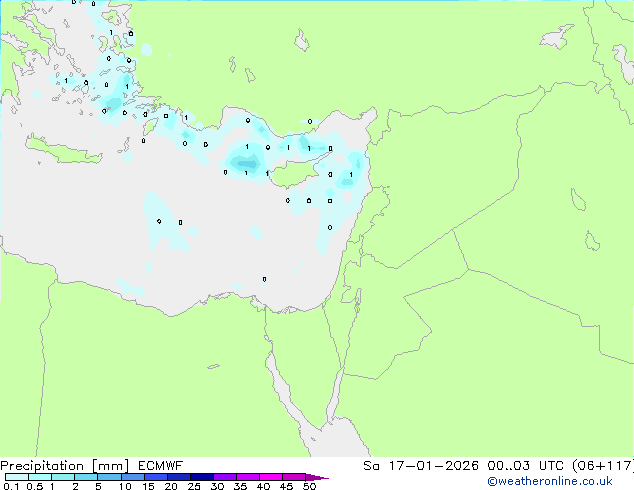Click the 25–30 mm navy legend swatch

point(201,477)
